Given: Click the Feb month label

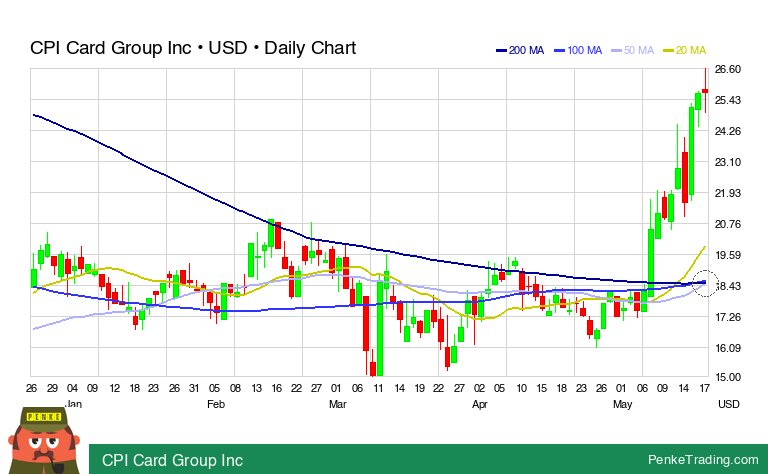Looking at the screenshot, I should pyautogui.click(x=216, y=404).
